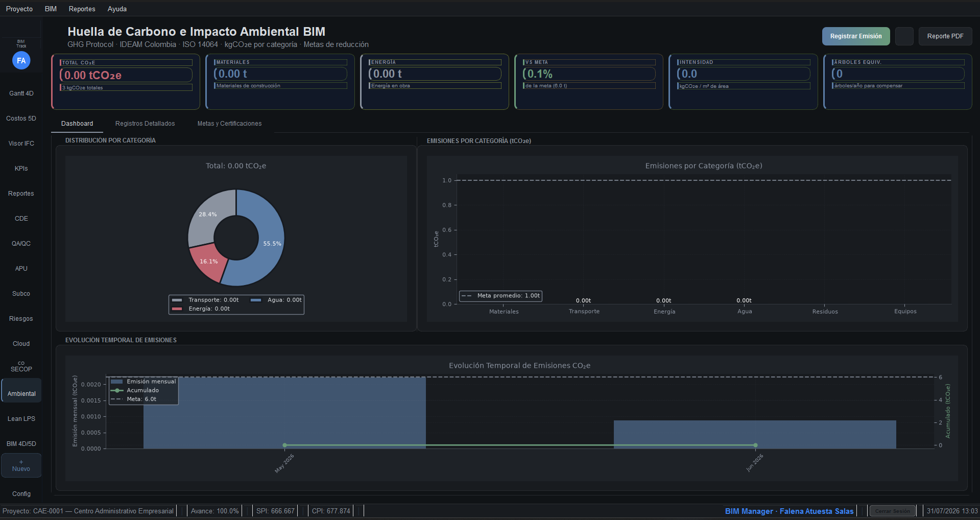Switch to the Registros Detallados tab
The width and height of the screenshot is (980, 520).
(145, 124)
